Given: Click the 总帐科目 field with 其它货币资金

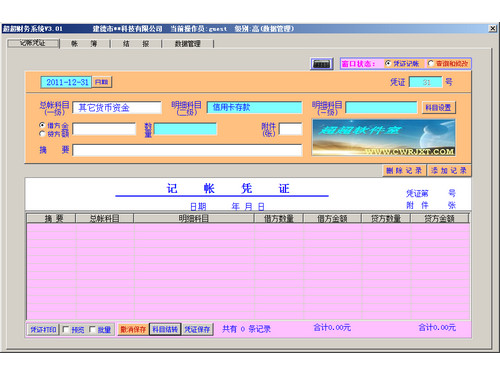Looking at the screenshot, I should 117,108.
